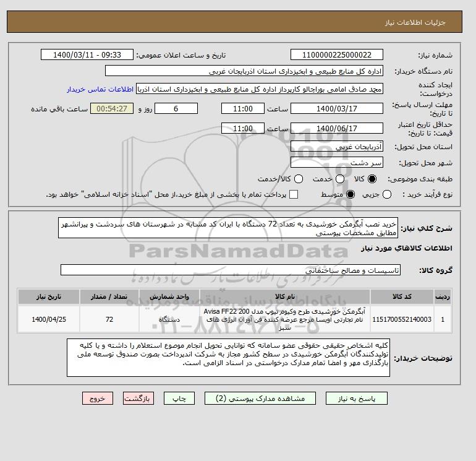
Task: Select the خدمت radio button
Action: pos(340,179)
